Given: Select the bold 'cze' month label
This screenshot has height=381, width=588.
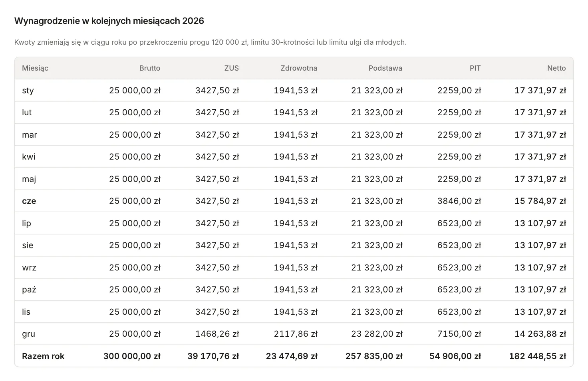Looking at the screenshot, I should tap(29, 201).
